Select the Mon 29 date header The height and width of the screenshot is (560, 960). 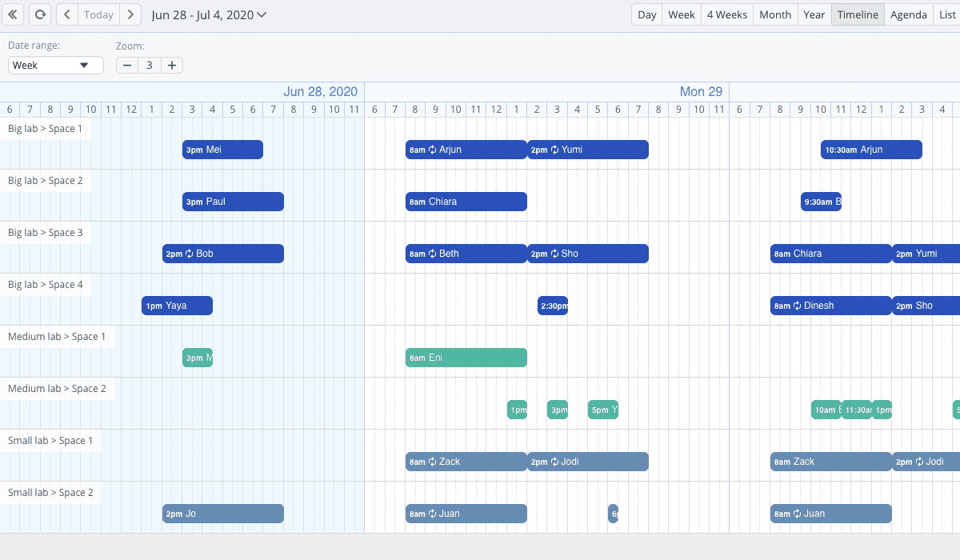tap(701, 92)
